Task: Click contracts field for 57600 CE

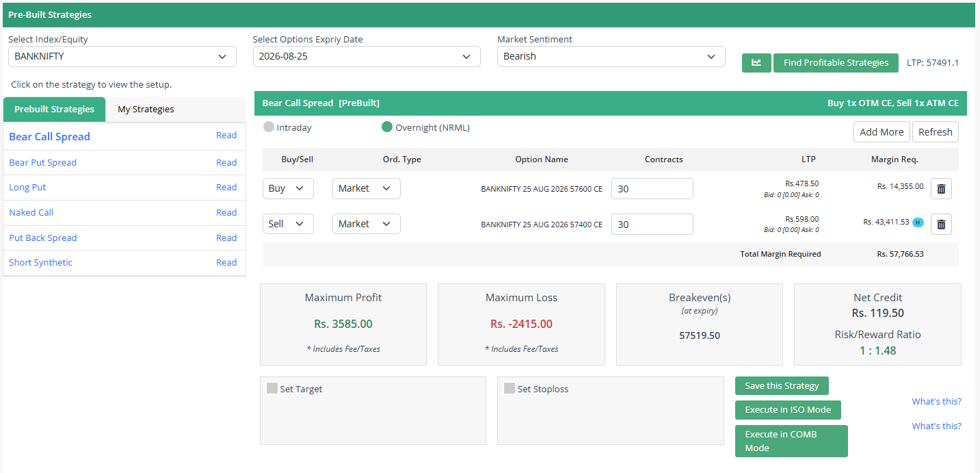Action: click(652, 188)
